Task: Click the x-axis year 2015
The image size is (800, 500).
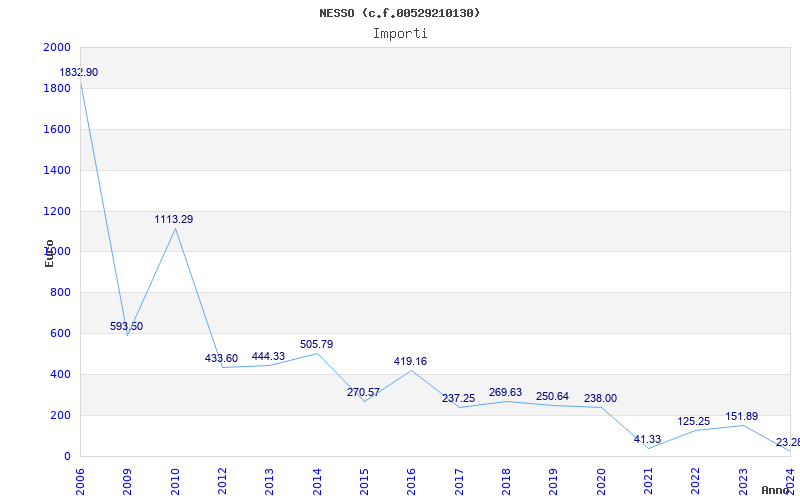Action: [x=364, y=482]
